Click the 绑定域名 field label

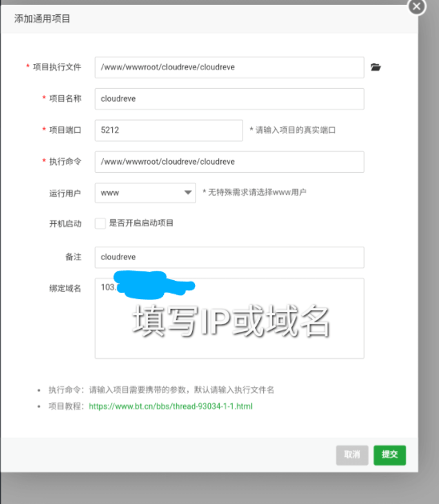(x=65, y=288)
